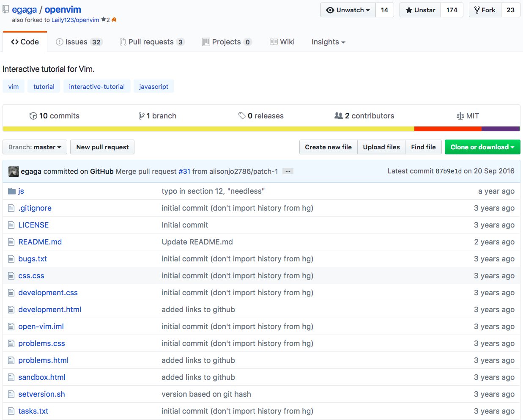
Task: Open the forks count 23
Action: [x=510, y=10]
